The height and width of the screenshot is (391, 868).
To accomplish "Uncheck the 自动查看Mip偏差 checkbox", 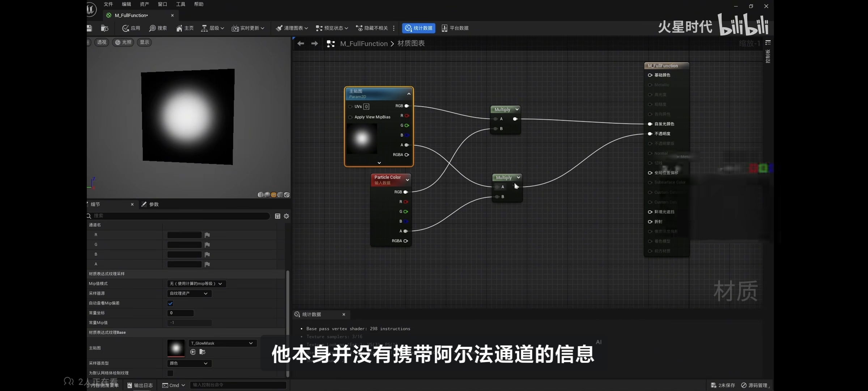I will pos(170,303).
